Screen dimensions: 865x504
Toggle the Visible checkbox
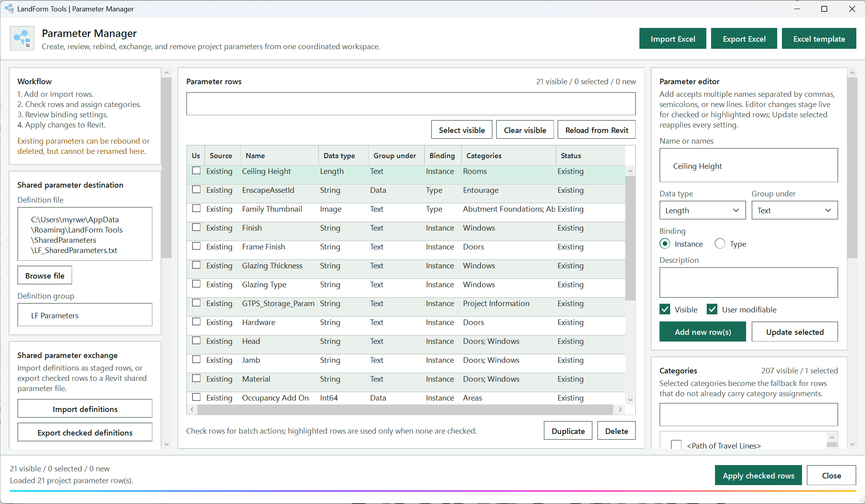[x=665, y=309]
